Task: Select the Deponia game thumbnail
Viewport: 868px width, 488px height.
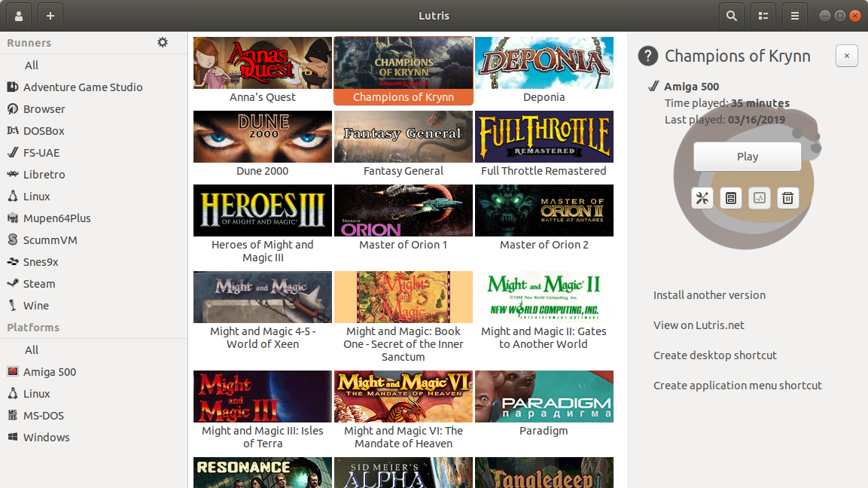Action: (544, 63)
